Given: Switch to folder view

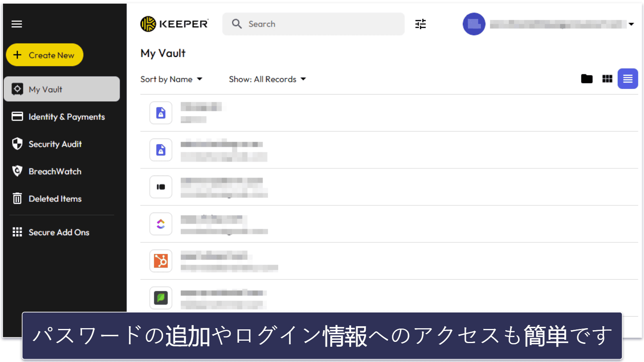Looking at the screenshot, I should click(x=587, y=79).
